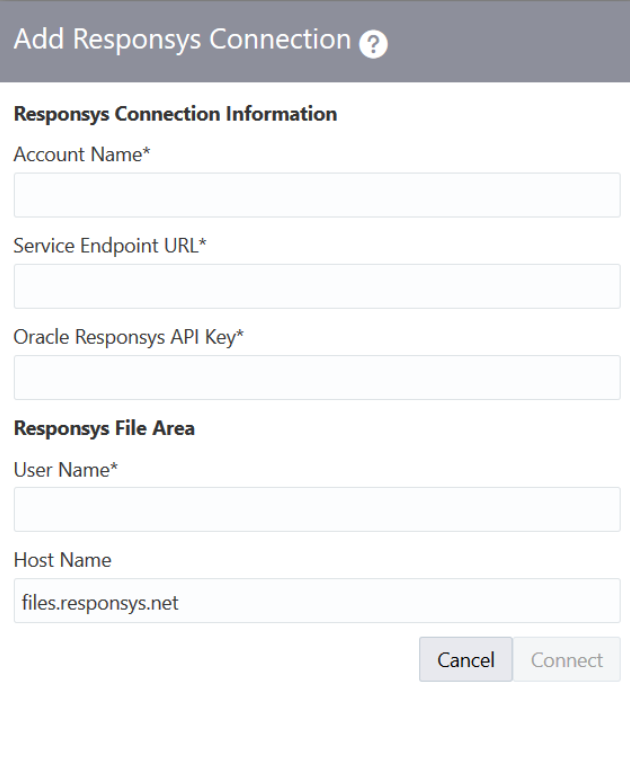Screen dimensions: 630x770
Task: Open help for Add Responsys Connection
Action: 377,45
